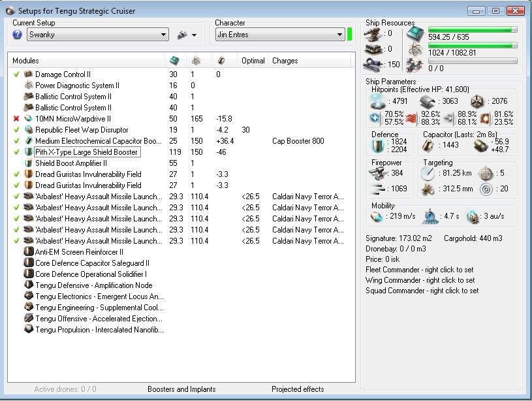Click the explosive resistance icon showing 81.6%
This screenshot has width=532, height=401.
point(486,118)
